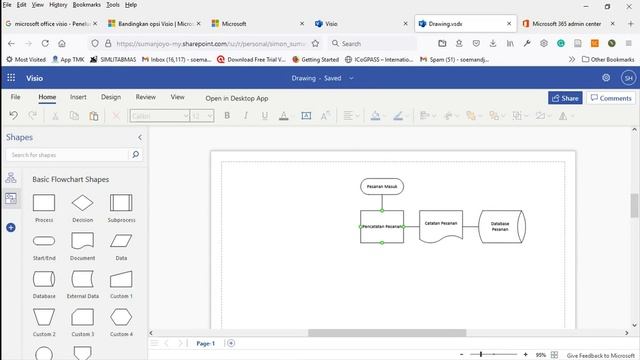The height and width of the screenshot is (360, 640).
Task: Select the Catatan Pesanan document shape
Action: coord(441,226)
